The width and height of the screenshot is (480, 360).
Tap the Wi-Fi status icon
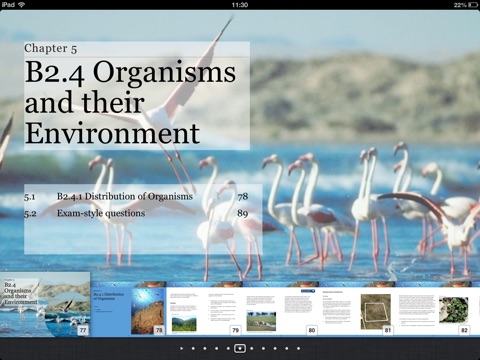[21, 5]
